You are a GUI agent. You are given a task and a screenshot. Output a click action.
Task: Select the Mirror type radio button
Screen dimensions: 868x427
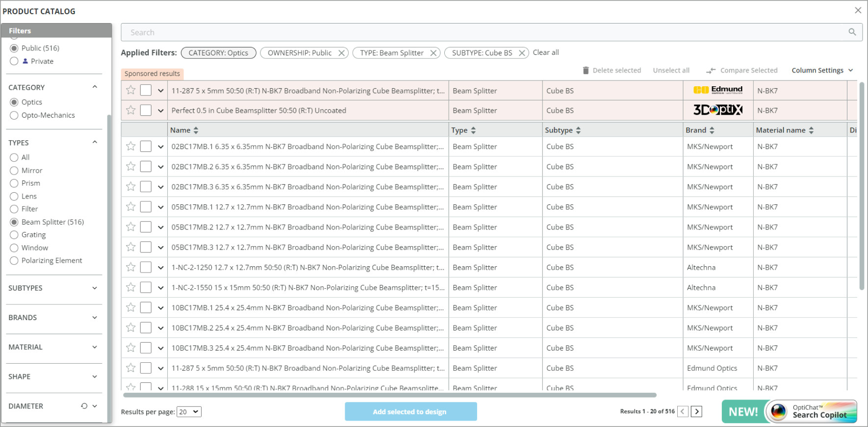click(x=14, y=171)
